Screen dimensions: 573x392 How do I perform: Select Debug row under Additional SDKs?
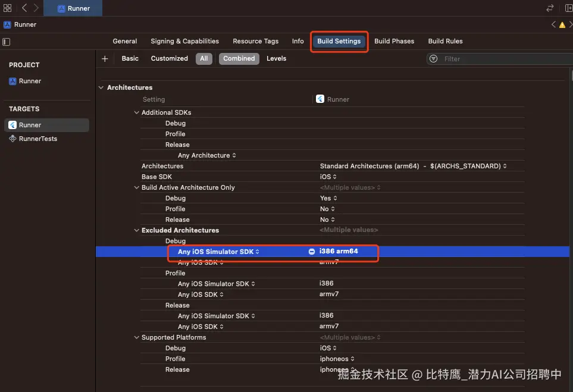point(333,123)
